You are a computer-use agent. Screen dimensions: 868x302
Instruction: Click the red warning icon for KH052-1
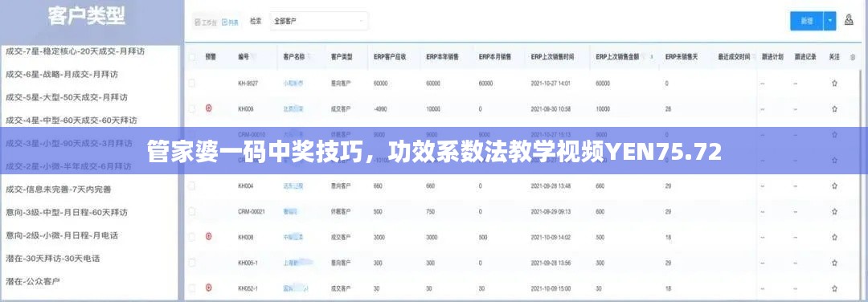209,288
